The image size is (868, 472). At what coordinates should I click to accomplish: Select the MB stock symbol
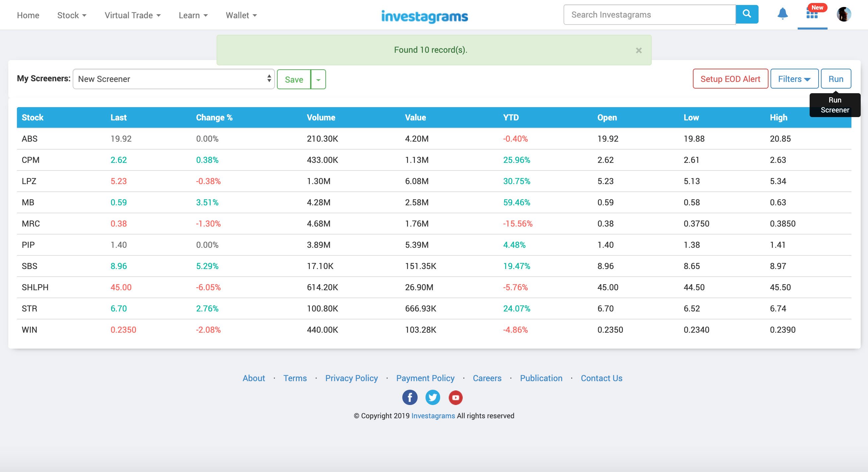click(x=28, y=202)
